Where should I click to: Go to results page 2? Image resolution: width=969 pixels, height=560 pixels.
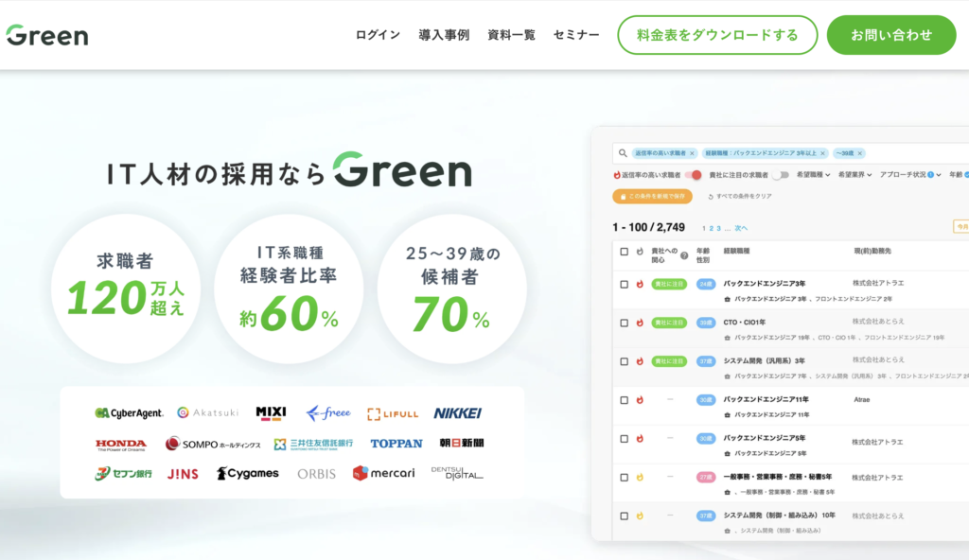pyautogui.click(x=712, y=229)
